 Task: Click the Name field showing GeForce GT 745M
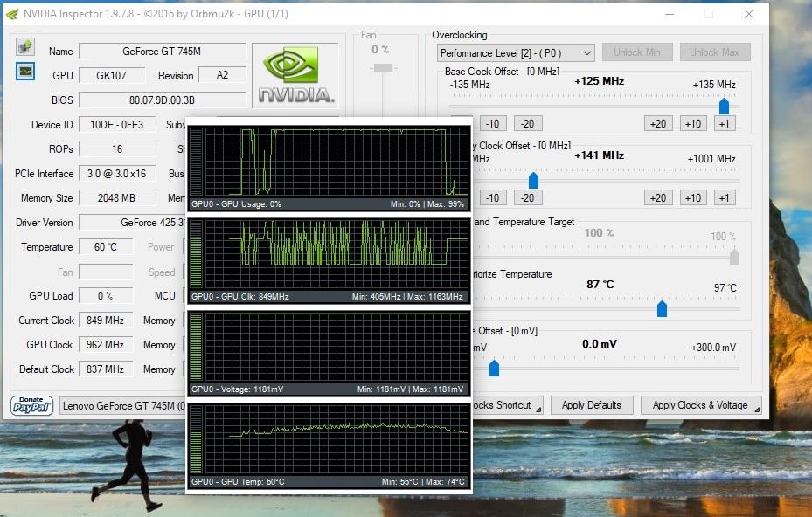[x=162, y=52]
